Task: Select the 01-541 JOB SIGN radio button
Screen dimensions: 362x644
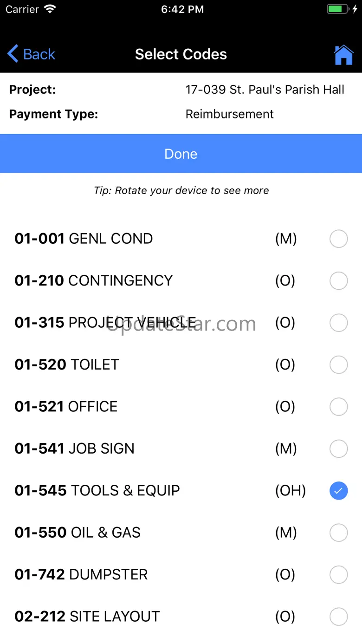Action: [x=338, y=449]
